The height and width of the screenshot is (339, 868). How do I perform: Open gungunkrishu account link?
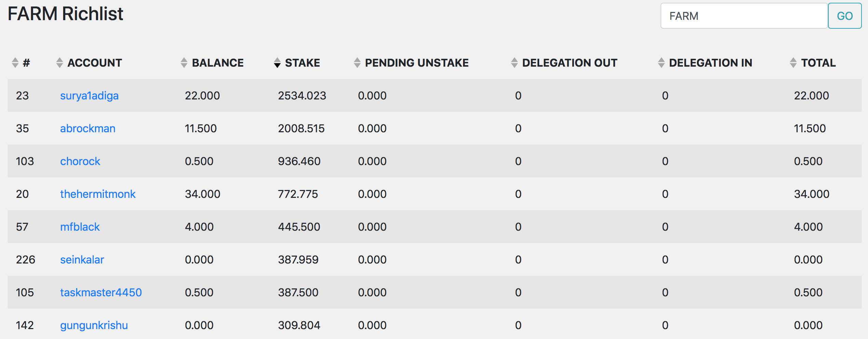[x=94, y=325]
